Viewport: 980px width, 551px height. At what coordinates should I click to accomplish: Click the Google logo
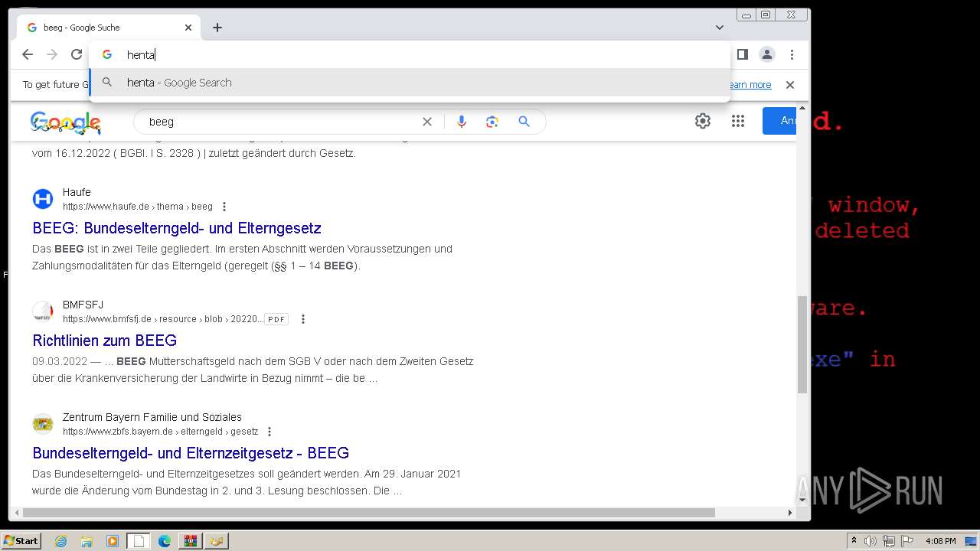click(66, 122)
